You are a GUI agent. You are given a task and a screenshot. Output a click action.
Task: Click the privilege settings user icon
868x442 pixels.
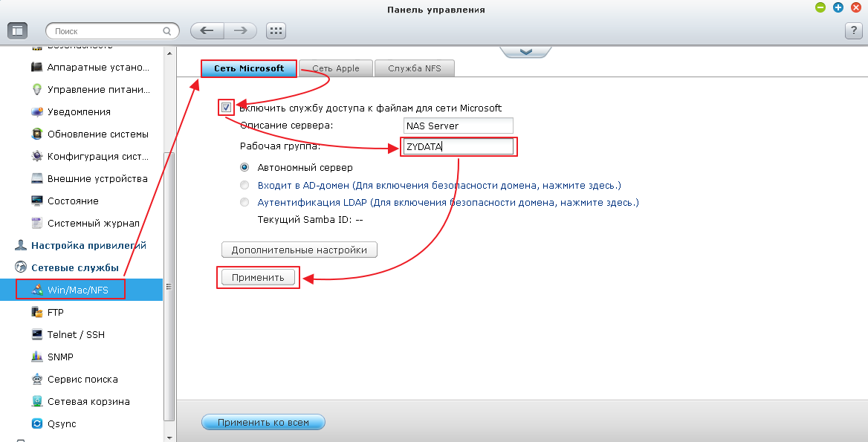[x=21, y=245]
